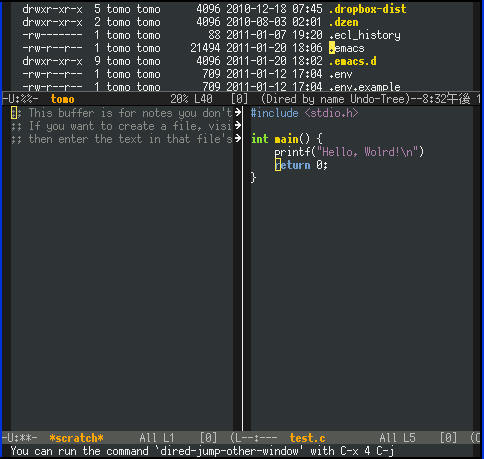Click the -rw------- permissions of .ecl_history
The image size is (484, 459).
pos(52,35)
